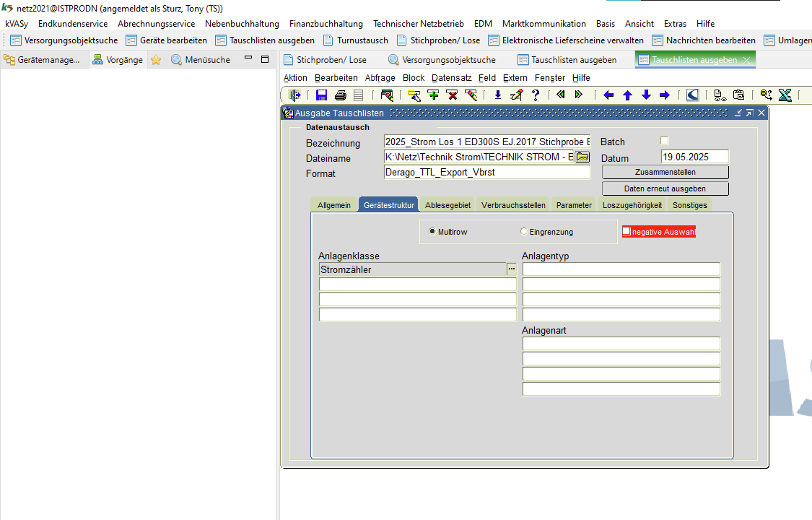Open the Datensatz menu

[x=451, y=78]
